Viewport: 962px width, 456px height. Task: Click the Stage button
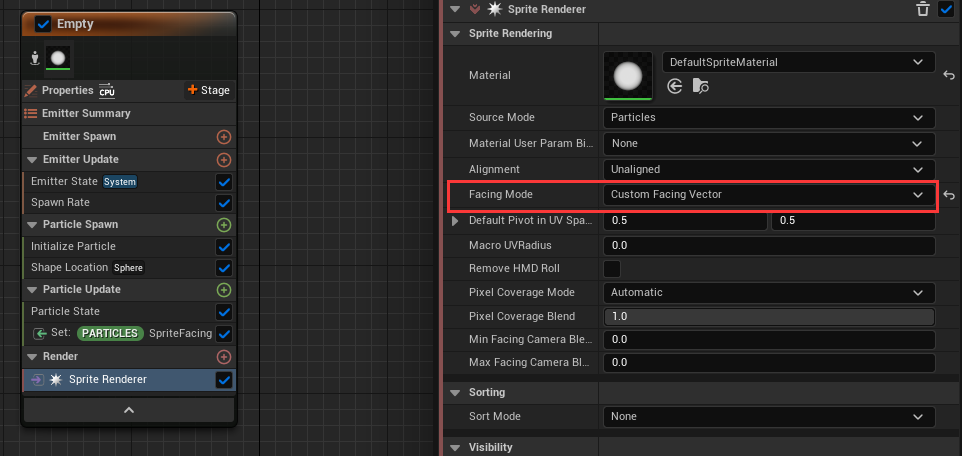pyautogui.click(x=208, y=90)
